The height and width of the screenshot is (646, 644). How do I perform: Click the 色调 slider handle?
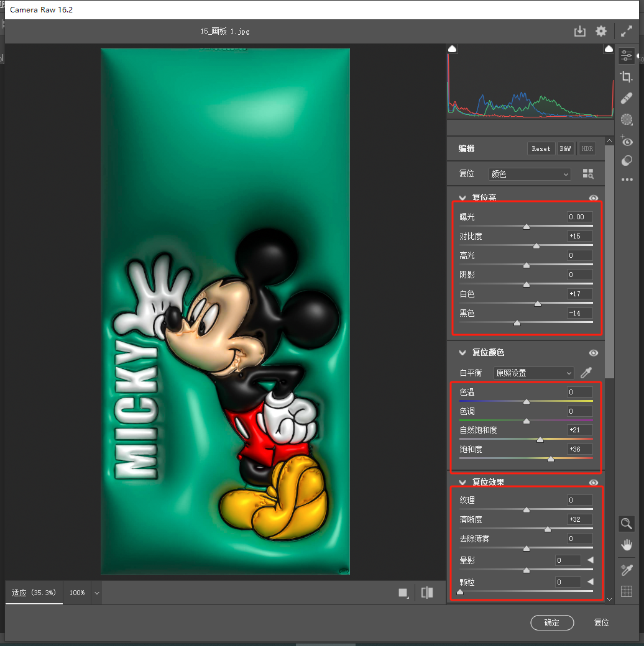pyautogui.click(x=527, y=421)
